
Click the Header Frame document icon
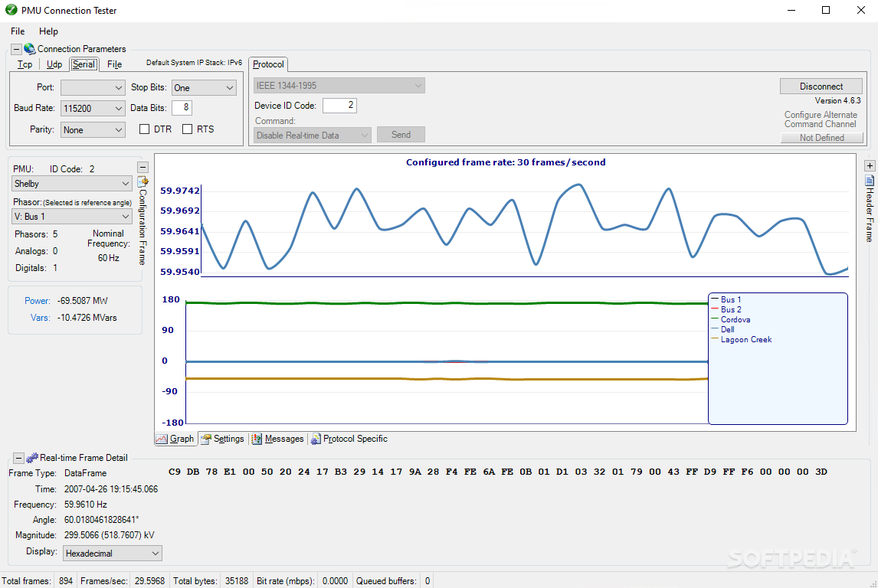pyautogui.click(x=869, y=180)
